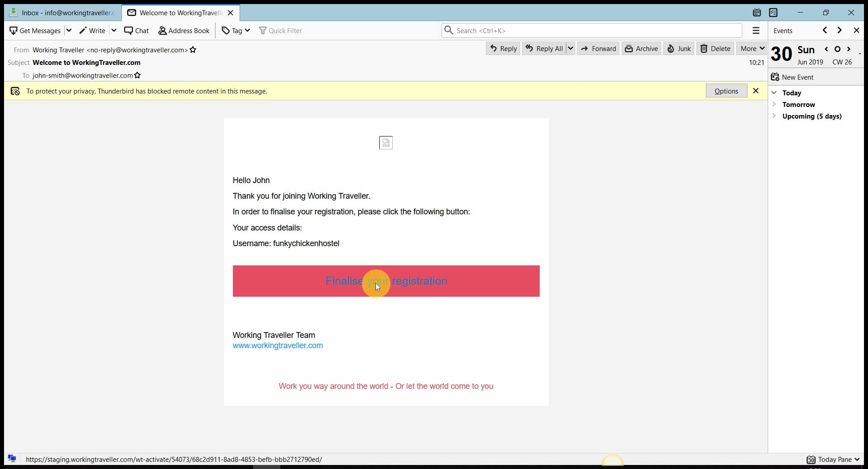
Task: Open the hamburger application menu
Action: pos(756,30)
